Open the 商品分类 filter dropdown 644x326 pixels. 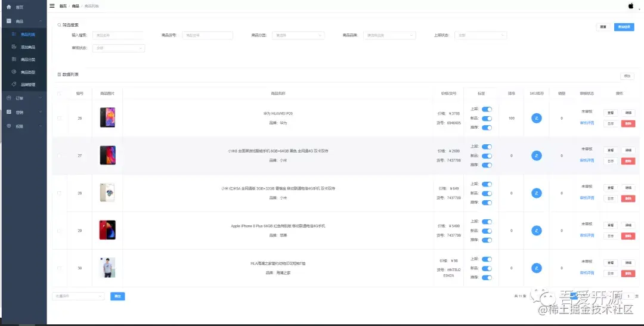pyautogui.click(x=298, y=35)
